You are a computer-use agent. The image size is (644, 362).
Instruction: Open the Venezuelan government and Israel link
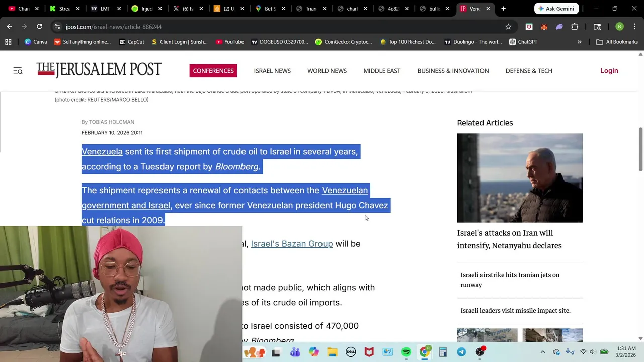click(224, 198)
